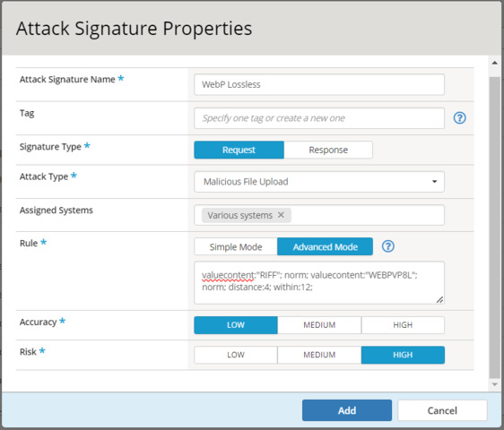Set Risk to HIGH
The width and height of the screenshot is (504, 430).
coord(403,355)
